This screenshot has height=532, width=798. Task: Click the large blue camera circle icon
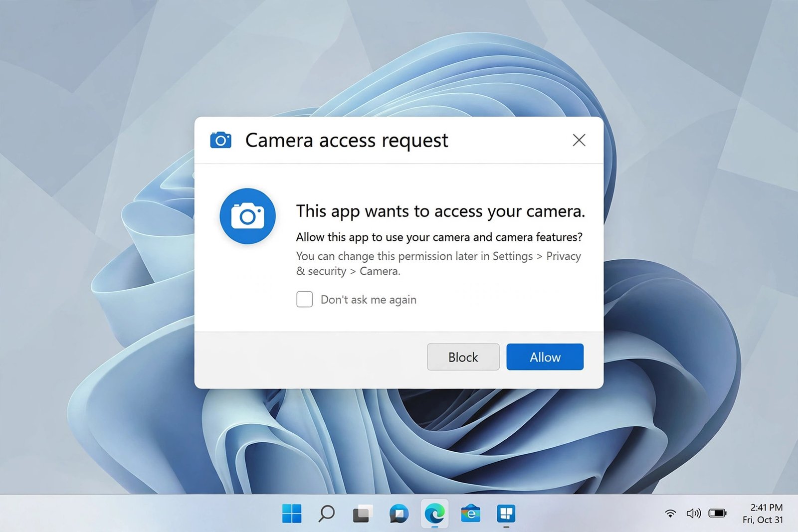click(x=248, y=216)
